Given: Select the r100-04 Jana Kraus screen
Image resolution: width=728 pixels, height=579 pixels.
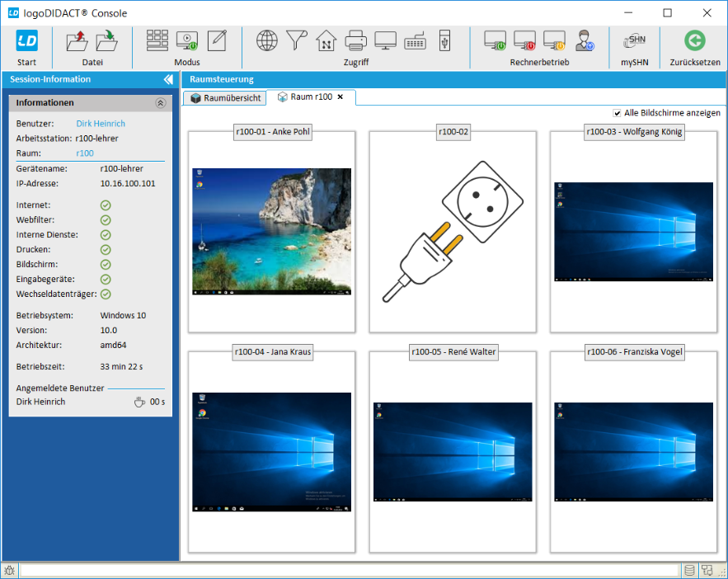Looking at the screenshot, I should click(x=271, y=452).
